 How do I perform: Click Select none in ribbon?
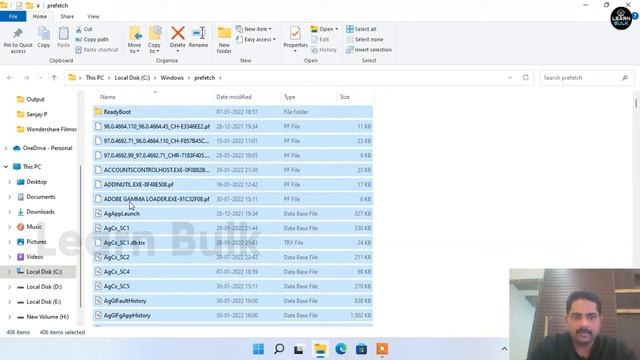coord(365,40)
